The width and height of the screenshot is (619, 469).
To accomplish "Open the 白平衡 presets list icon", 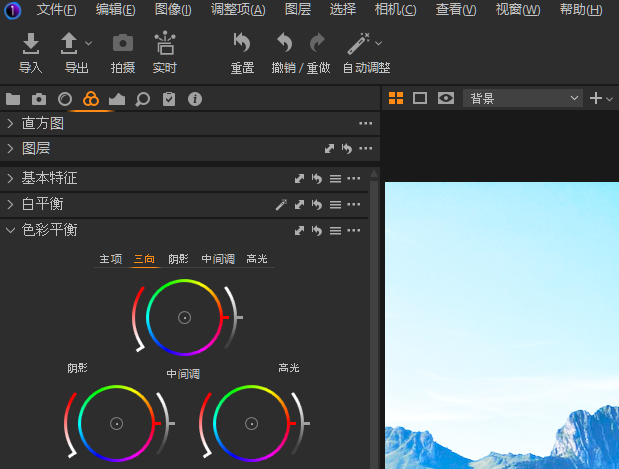I will click(335, 205).
